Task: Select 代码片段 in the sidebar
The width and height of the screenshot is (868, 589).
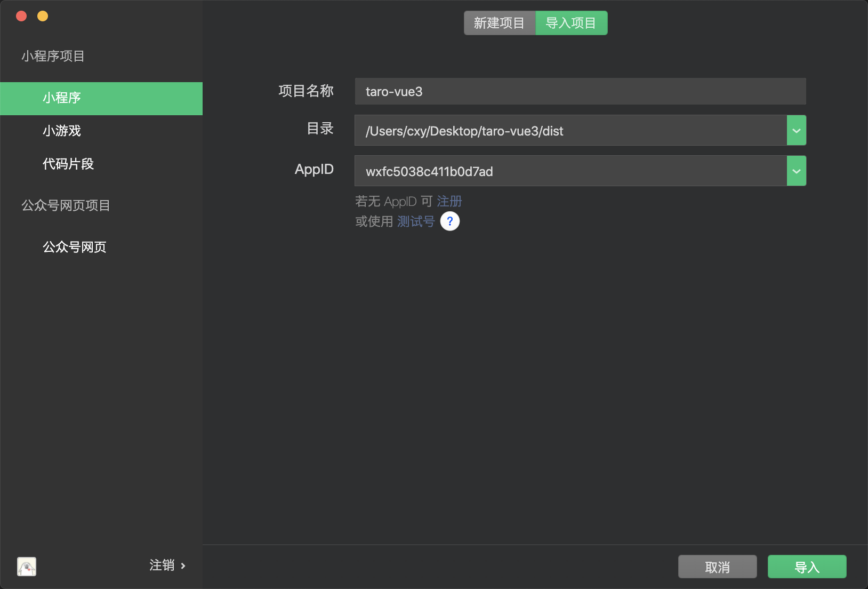Action: point(68,164)
